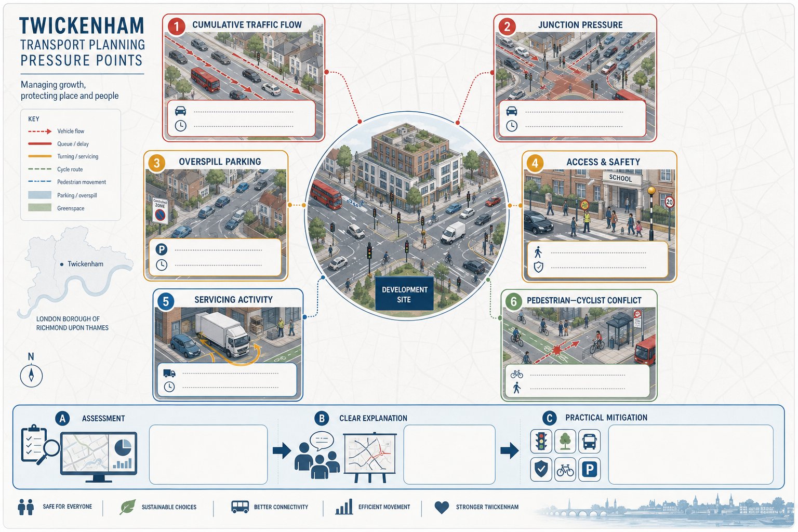The height and width of the screenshot is (532, 798).
Task: Click London Borough of Richmond upon Thames text
Action: tap(72, 323)
